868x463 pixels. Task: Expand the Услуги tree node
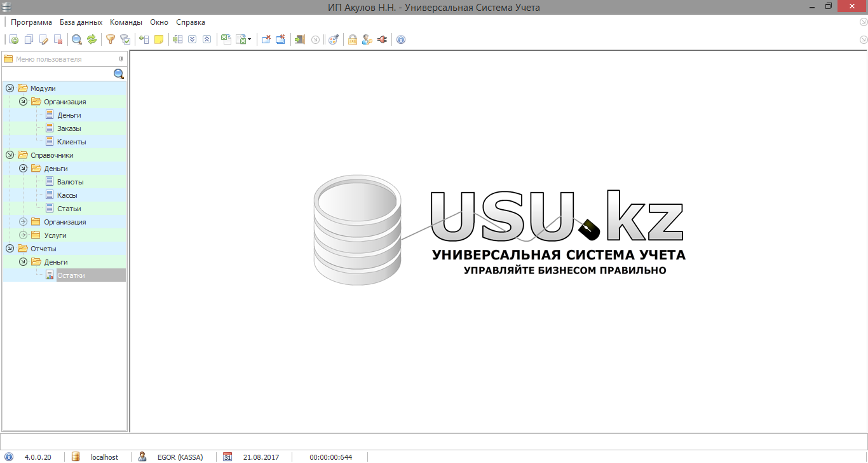click(x=23, y=235)
